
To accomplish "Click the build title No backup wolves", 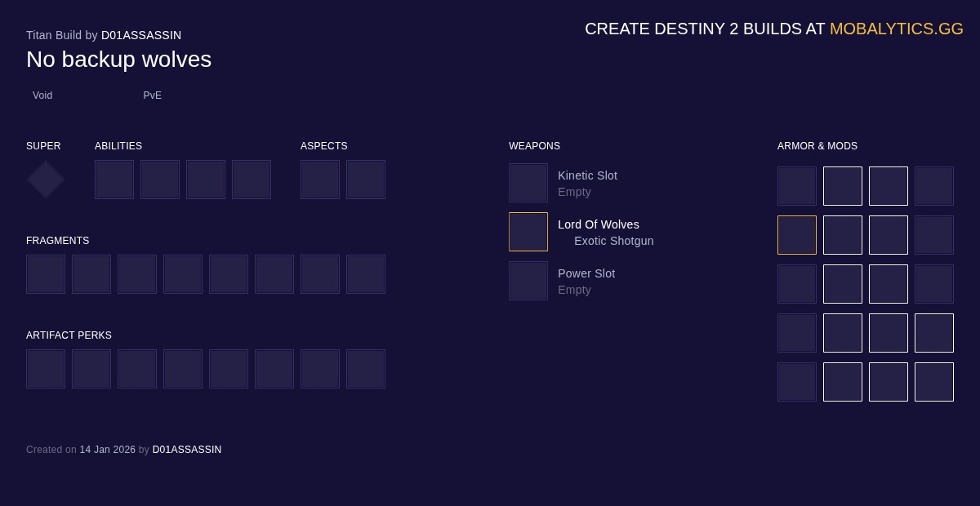I will (118, 59).
